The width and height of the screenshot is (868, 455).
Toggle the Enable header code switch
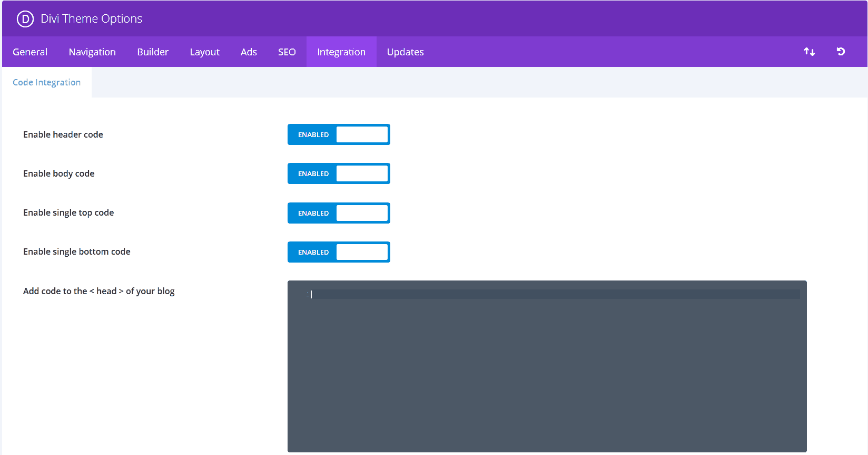click(x=339, y=134)
